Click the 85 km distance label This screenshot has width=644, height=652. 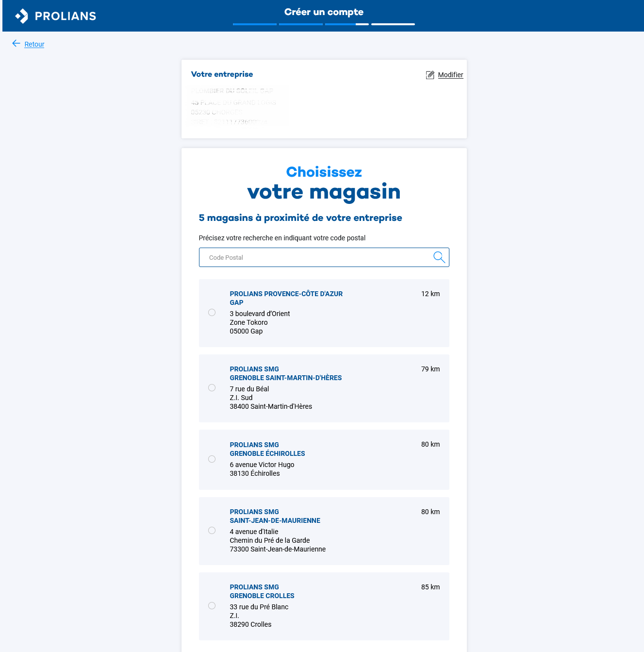pos(430,587)
